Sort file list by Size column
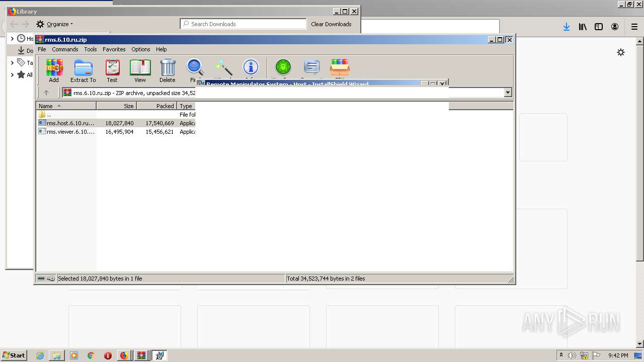The width and height of the screenshot is (644, 362). [116, 106]
